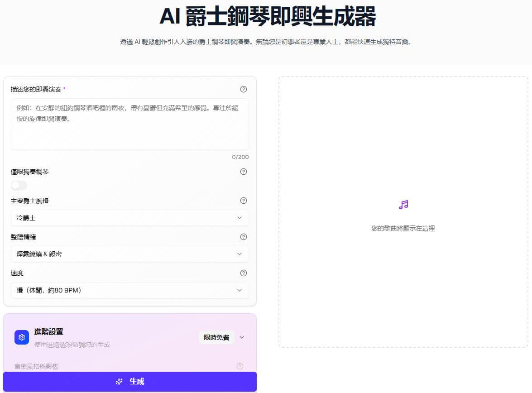Screen dimensions: 532x393
Task: Click the 您的歌曲將顯示在這裡 placeholder text
Action: (x=403, y=229)
